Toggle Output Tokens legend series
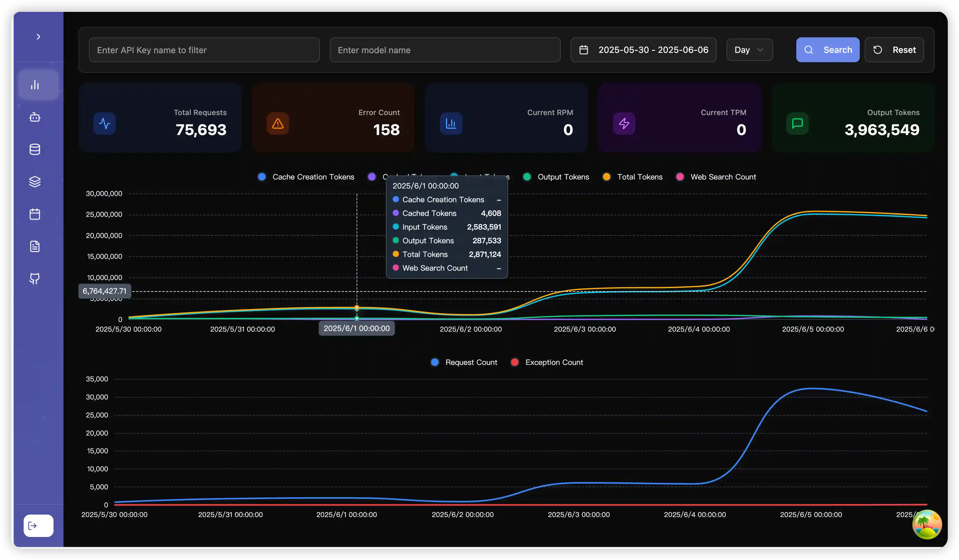This screenshot has height=560, width=959. [563, 177]
